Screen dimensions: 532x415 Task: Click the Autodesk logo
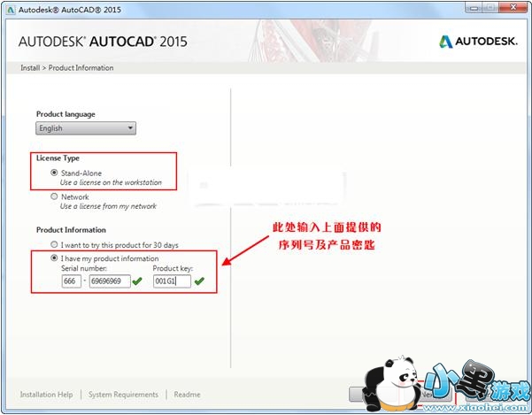coord(478,42)
